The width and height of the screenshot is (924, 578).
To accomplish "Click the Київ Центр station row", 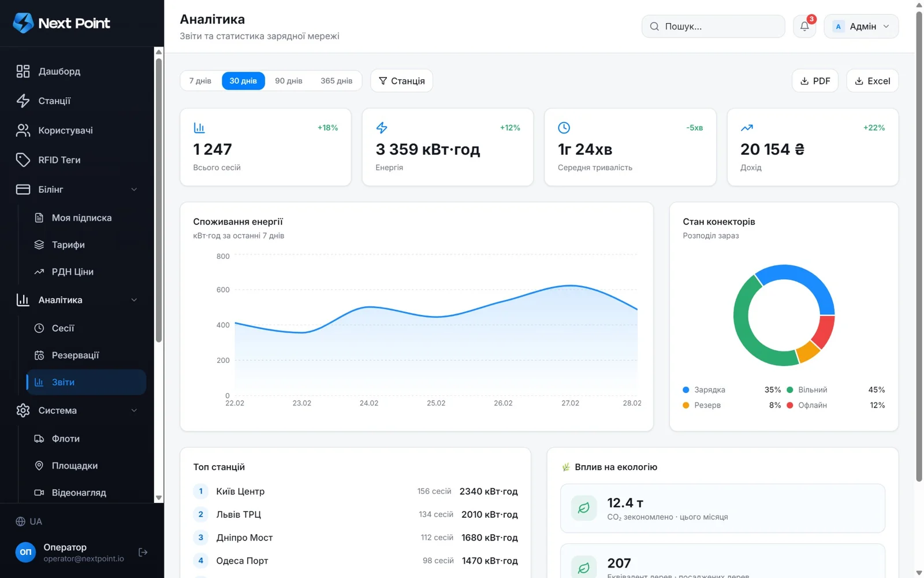I will click(355, 491).
